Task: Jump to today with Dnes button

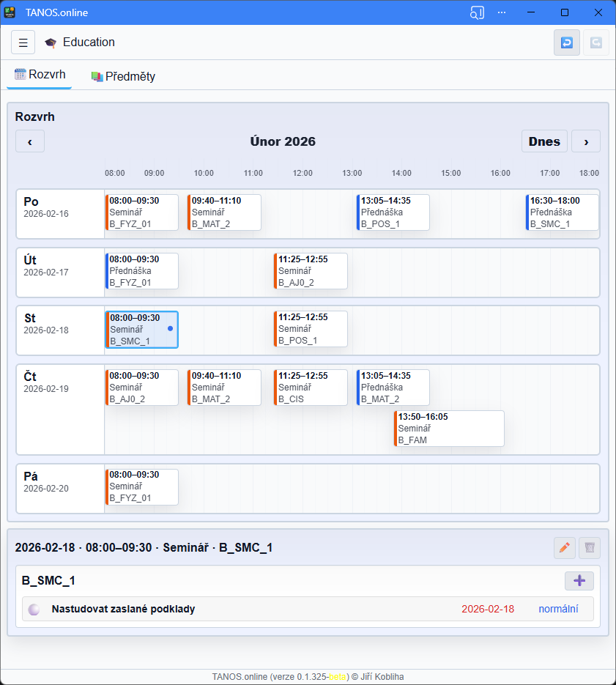Action: [544, 141]
